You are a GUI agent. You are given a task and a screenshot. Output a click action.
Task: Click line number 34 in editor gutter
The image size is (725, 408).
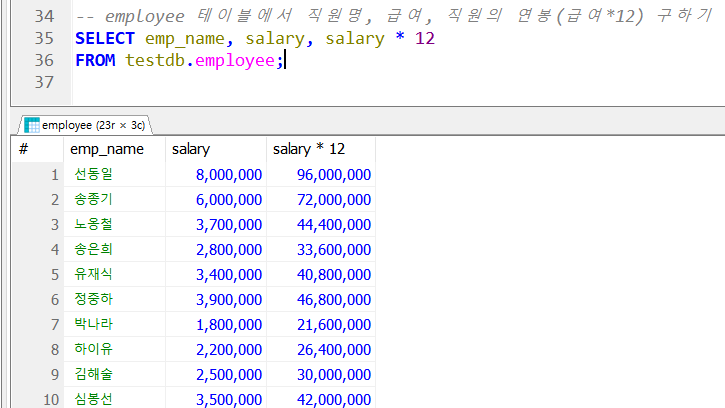tap(44, 17)
